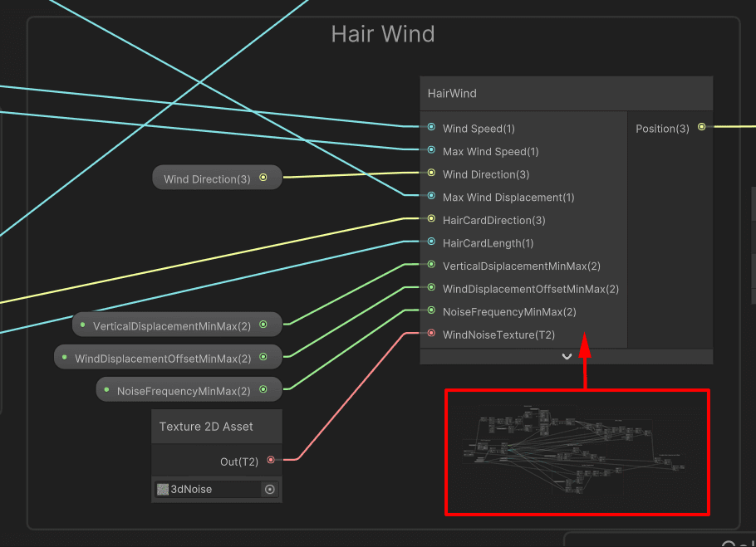Click the Max Wind Displacement input port

point(431,196)
